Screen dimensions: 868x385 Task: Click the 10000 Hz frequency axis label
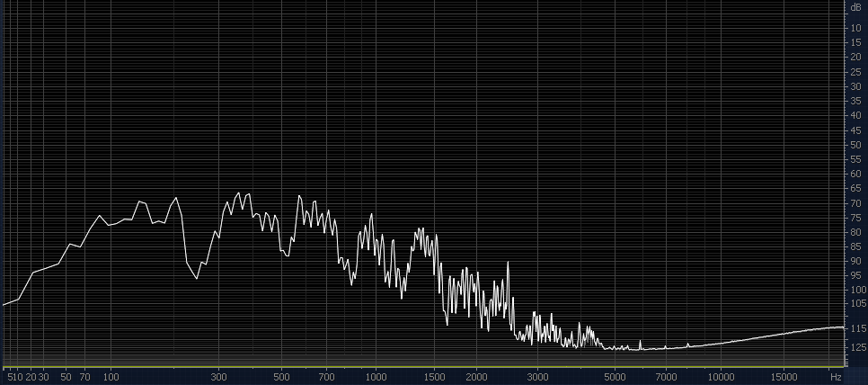(720, 376)
